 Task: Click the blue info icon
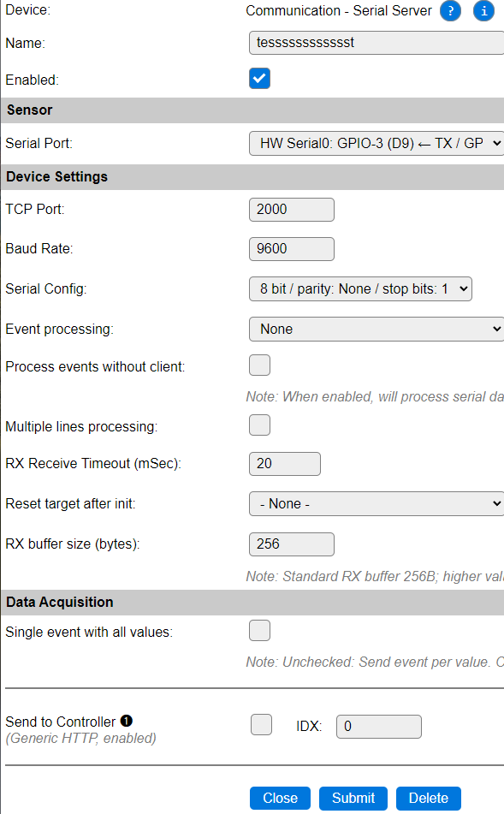click(483, 11)
